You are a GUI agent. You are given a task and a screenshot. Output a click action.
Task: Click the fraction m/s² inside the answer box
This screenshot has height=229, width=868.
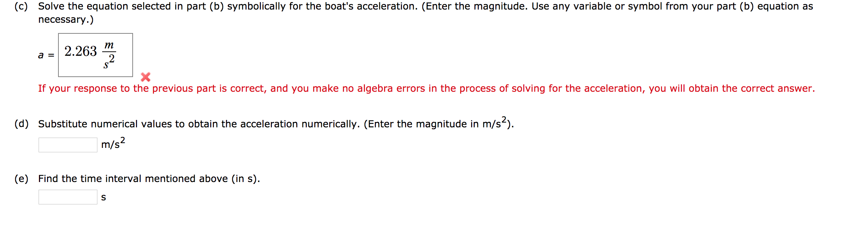pos(108,55)
